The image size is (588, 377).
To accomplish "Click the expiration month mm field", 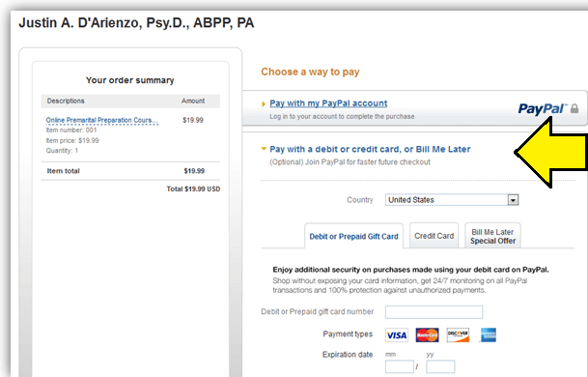I will [x=400, y=366].
